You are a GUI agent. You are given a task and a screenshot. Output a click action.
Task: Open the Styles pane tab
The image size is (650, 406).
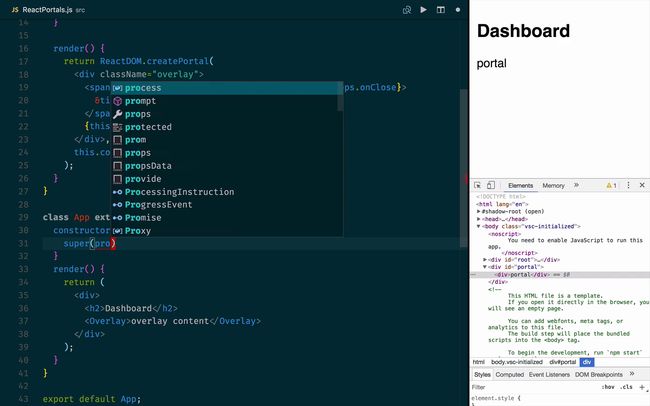[x=482, y=374]
